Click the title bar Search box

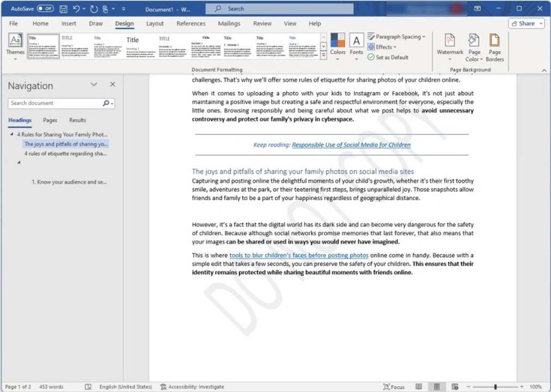279,9
